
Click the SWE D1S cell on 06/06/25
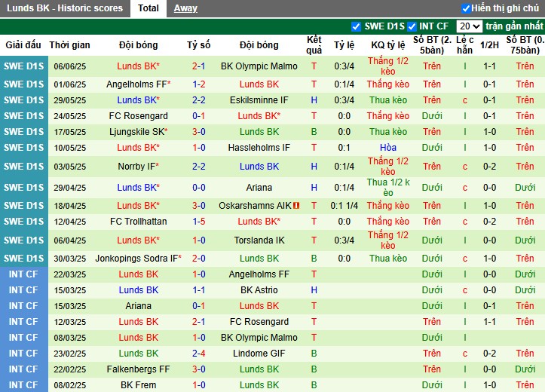23,66
